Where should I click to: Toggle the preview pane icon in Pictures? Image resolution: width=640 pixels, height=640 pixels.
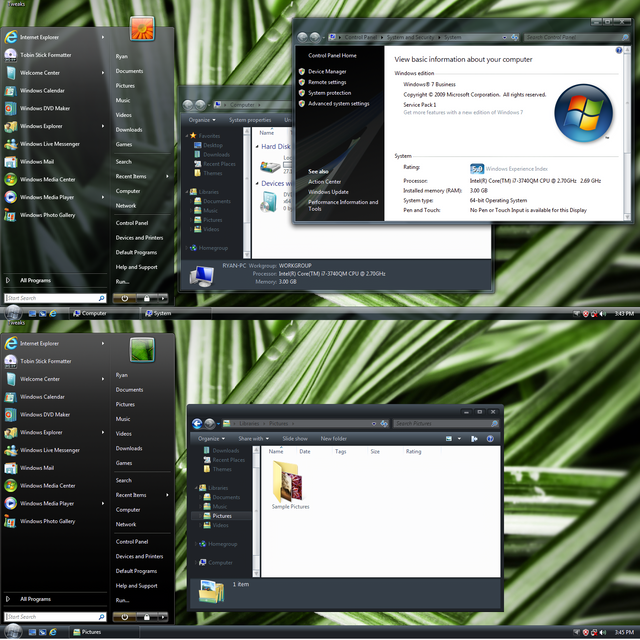click(x=474, y=439)
